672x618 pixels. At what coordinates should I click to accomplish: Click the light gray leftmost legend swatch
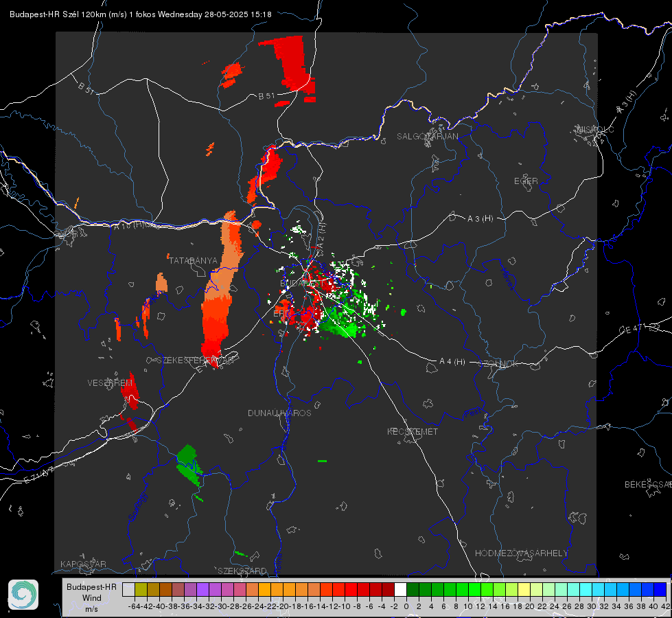[128, 589]
